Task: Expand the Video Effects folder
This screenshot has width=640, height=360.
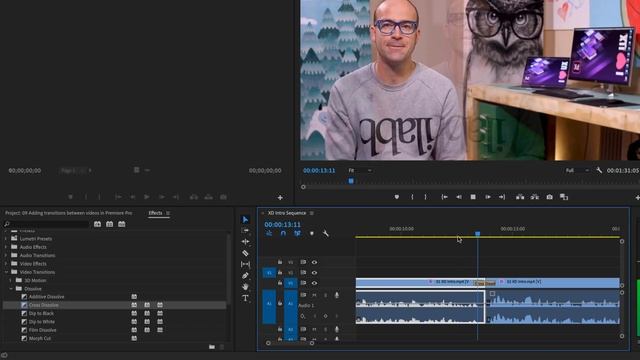Action: click(6, 264)
